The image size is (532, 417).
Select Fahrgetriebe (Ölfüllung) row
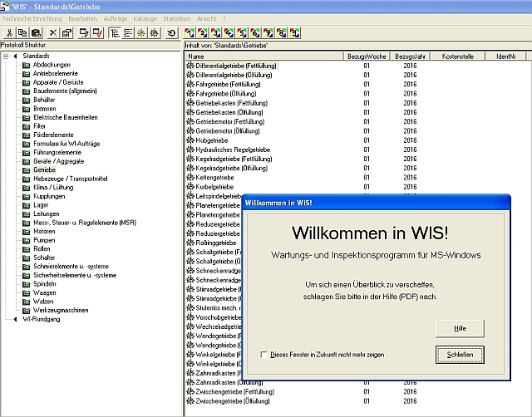[x=225, y=94]
